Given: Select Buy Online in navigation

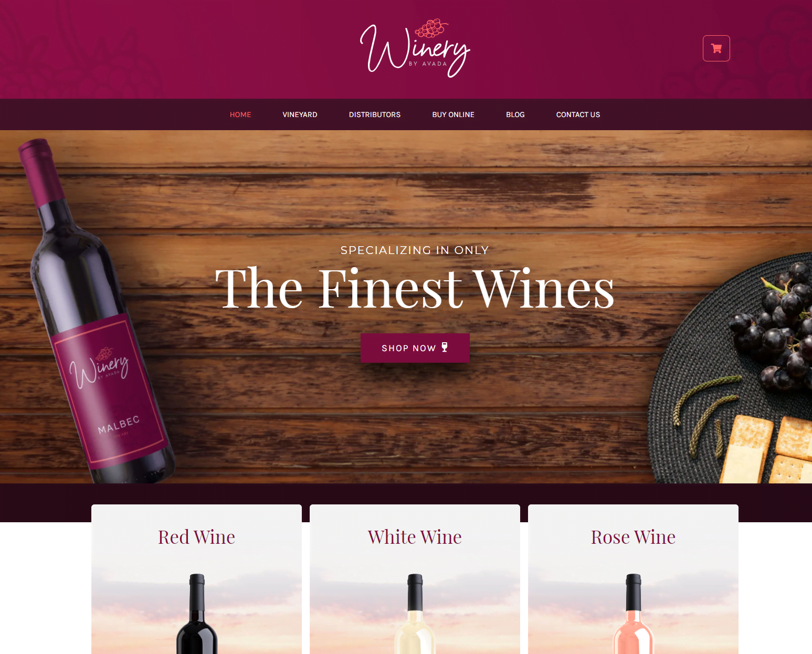Looking at the screenshot, I should tap(454, 114).
